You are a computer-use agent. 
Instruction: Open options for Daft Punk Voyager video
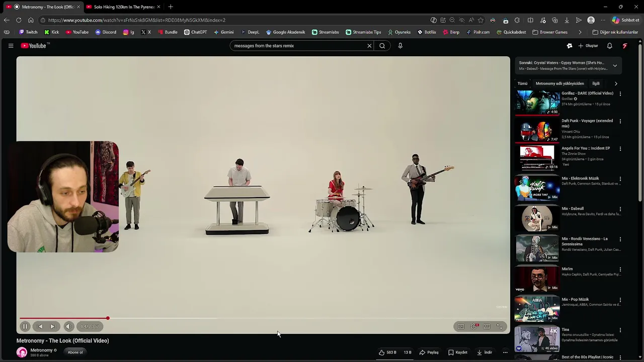pos(620,121)
